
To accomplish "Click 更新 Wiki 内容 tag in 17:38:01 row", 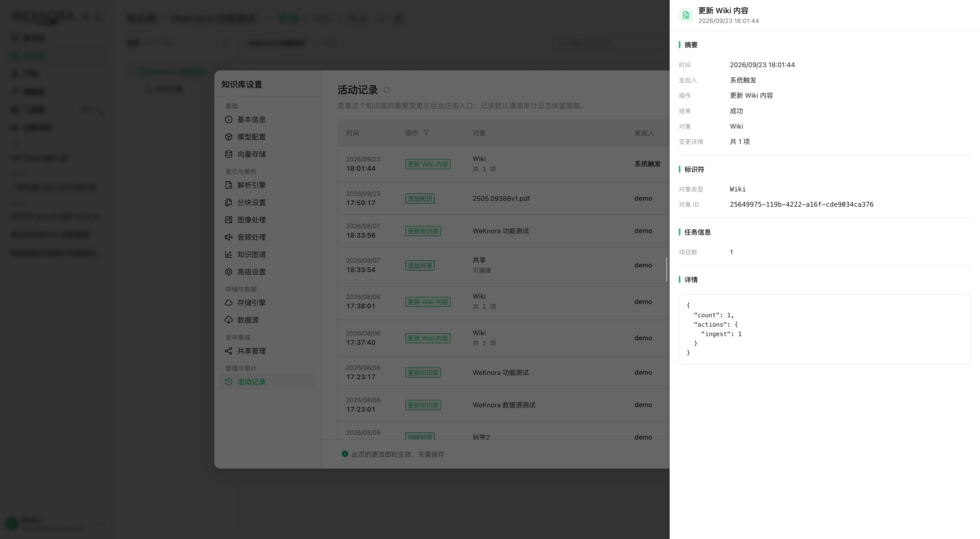I will click(428, 302).
